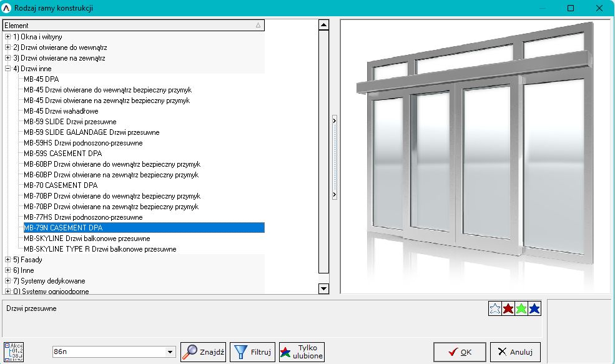Choose MB-SKYLINE TYPE R Drzwi balkonowe przesuwne
The height and width of the screenshot is (364, 615).
(100, 249)
